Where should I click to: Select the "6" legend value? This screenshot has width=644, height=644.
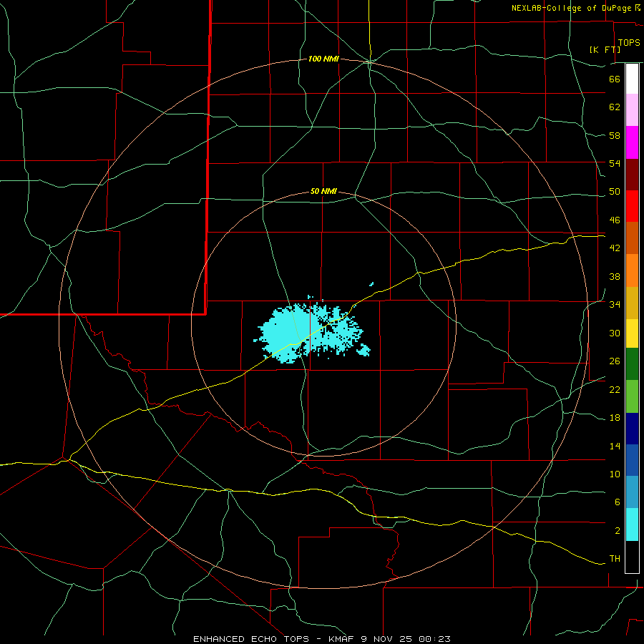click(x=617, y=502)
